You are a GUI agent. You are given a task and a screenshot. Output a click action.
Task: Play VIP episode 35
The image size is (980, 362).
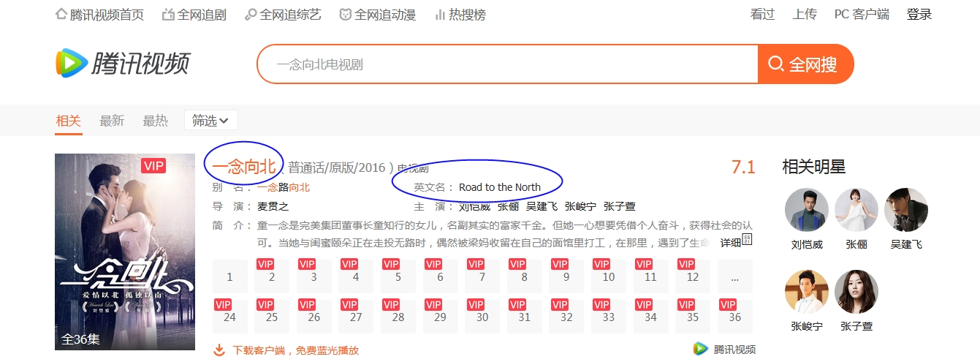[x=693, y=317]
